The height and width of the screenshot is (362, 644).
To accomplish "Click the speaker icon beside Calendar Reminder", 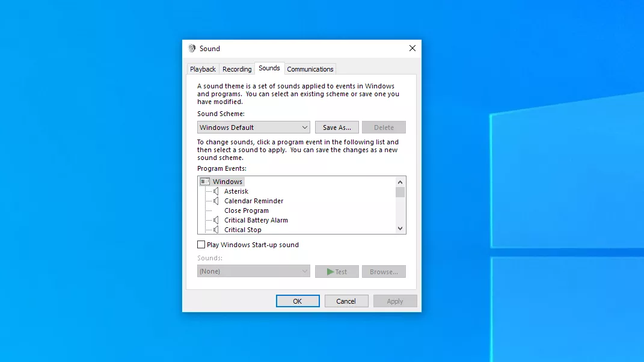I will (216, 201).
